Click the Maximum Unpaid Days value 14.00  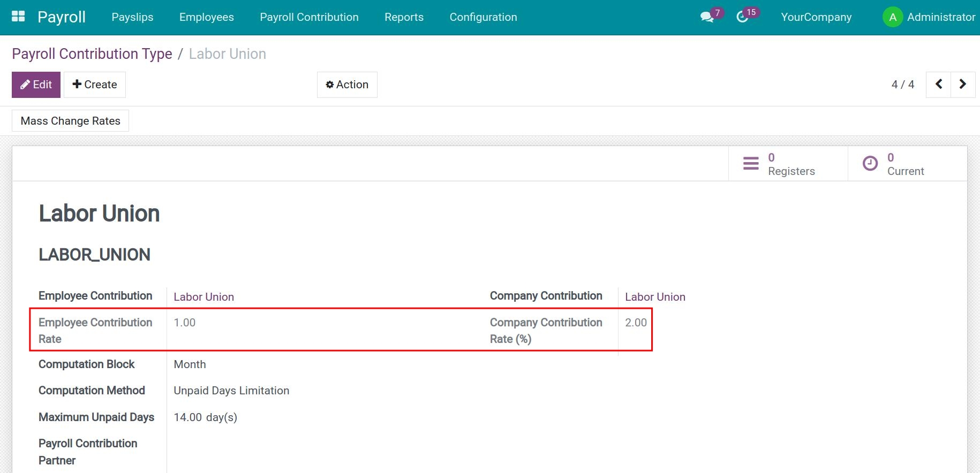pos(187,417)
